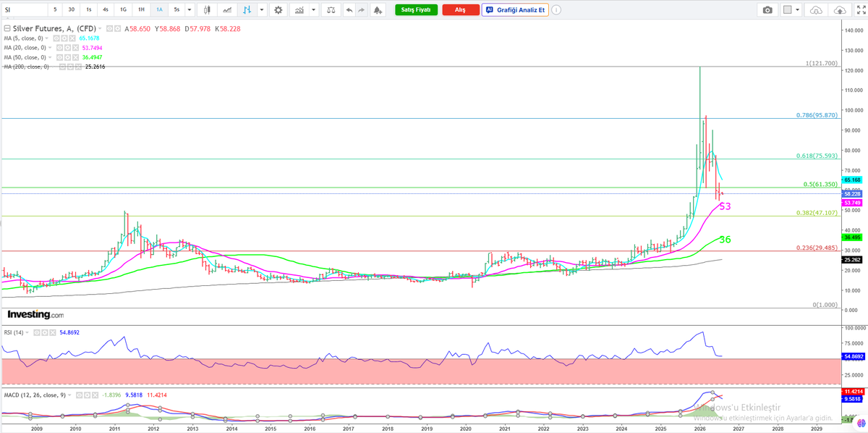Screen dimensions: 868x433
Task: Toggle visibility of MA 200 line
Action: (x=62, y=67)
